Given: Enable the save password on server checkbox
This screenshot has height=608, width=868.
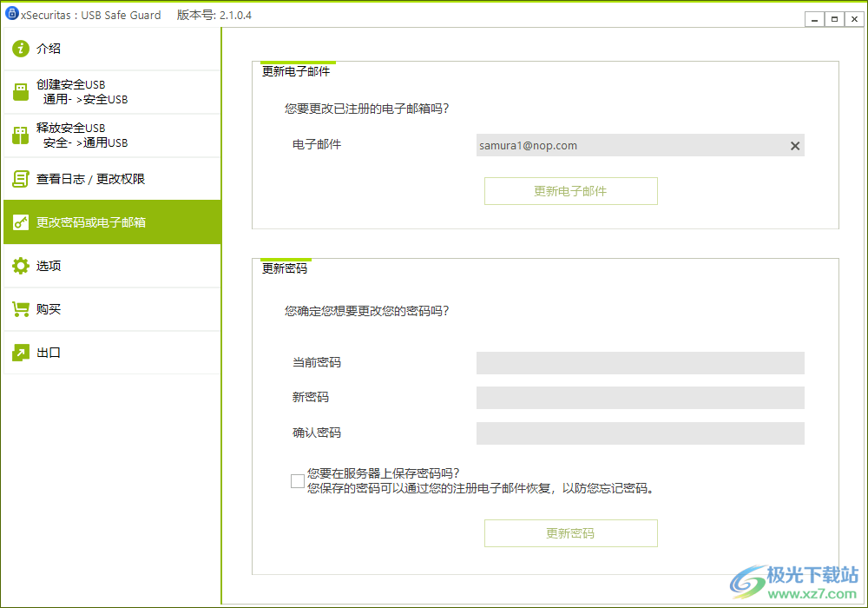Looking at the screenshot, I should [x=298, y=480].
